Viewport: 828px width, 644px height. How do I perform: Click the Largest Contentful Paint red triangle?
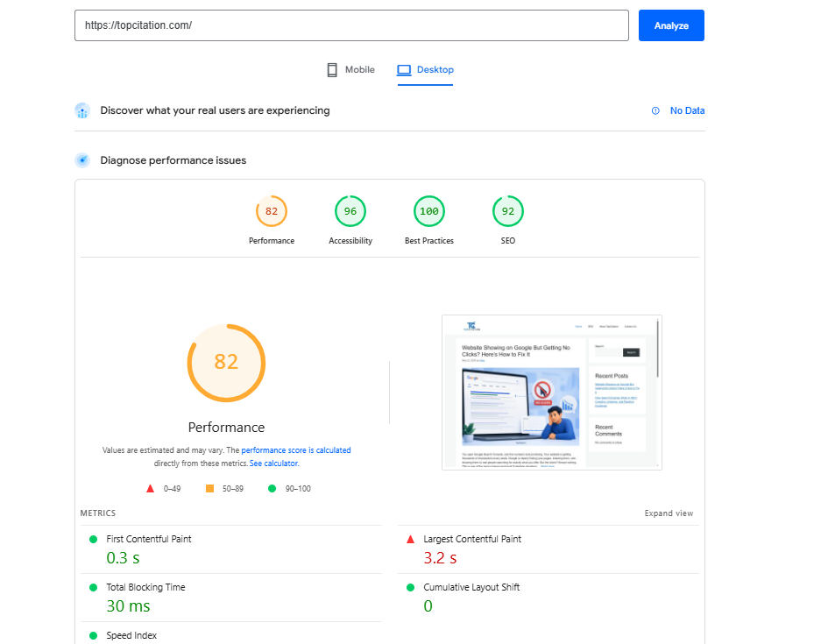[x=410, y=539]
